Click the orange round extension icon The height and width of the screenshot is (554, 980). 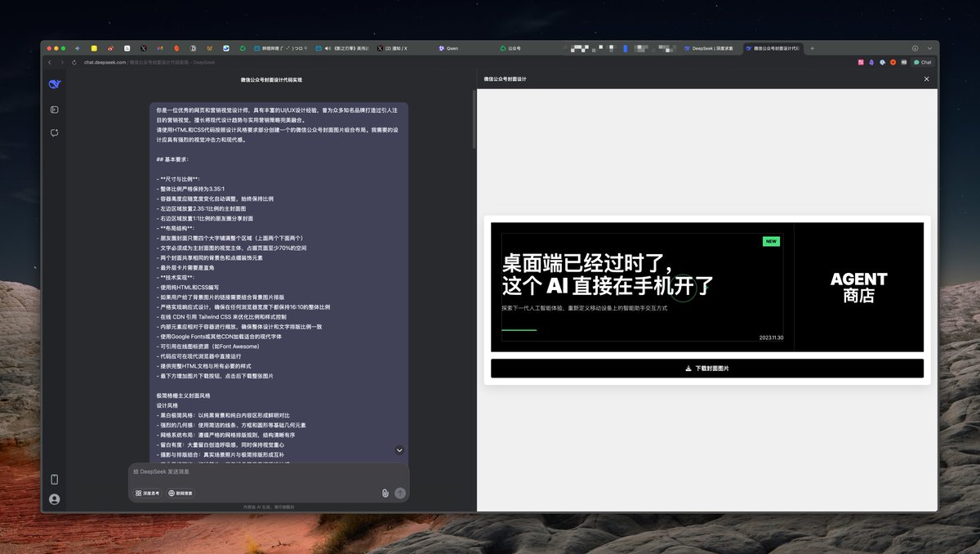click(893, 62)
